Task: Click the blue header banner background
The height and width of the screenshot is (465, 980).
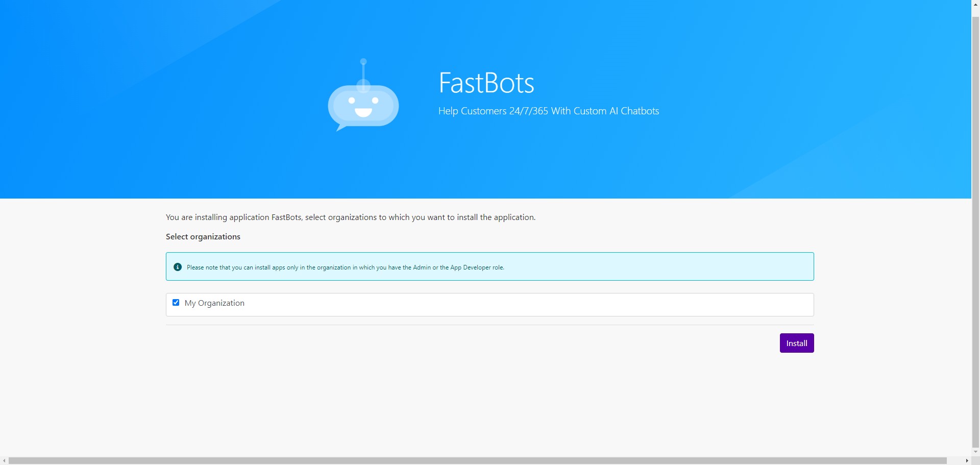Action: (153, 128)
